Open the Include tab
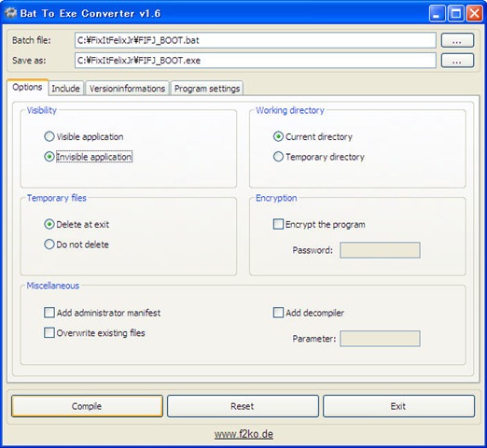This screenshot has height=448, width=487. tap(65, 89)
